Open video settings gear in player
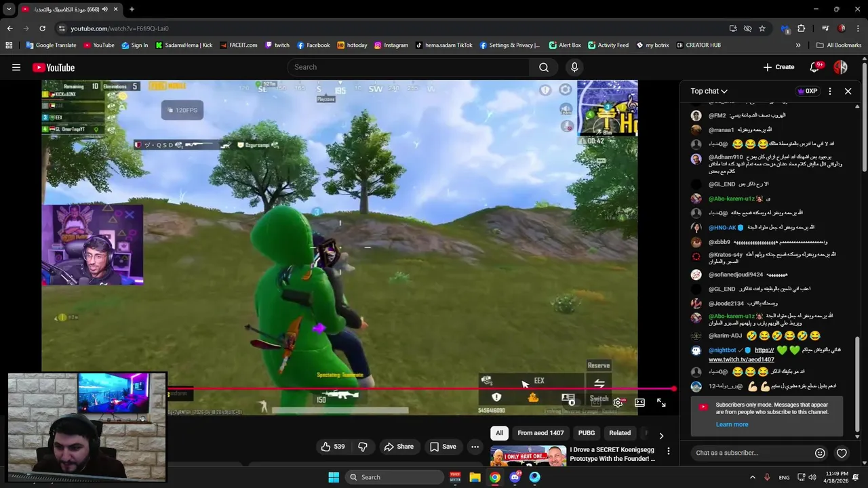This screenshot has height=488, width=868. (618, 403)
